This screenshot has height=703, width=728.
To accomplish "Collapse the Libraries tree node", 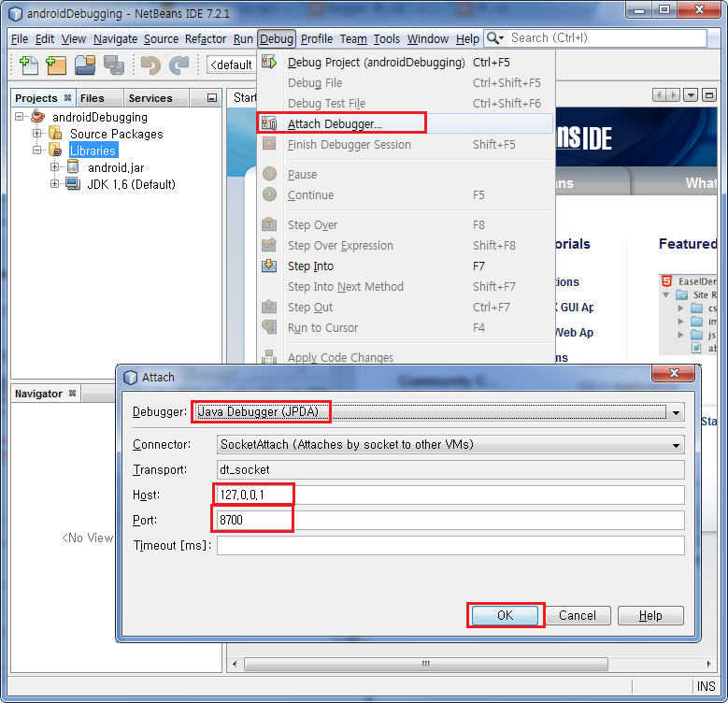I will (x=36, y=151).
